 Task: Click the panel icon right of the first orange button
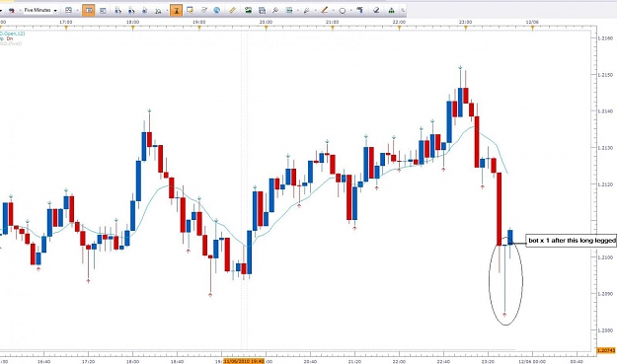coord(103,11)
